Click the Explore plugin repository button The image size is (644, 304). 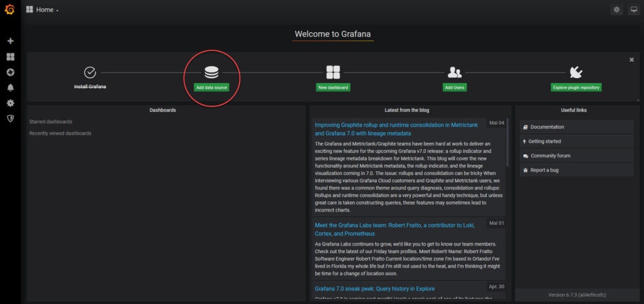coord(576,87)
